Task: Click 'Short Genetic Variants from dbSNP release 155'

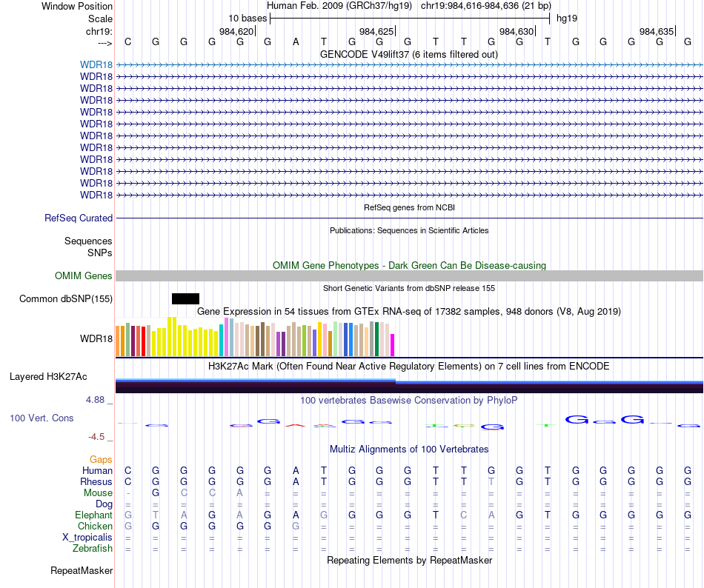Action: coord(409,288)
